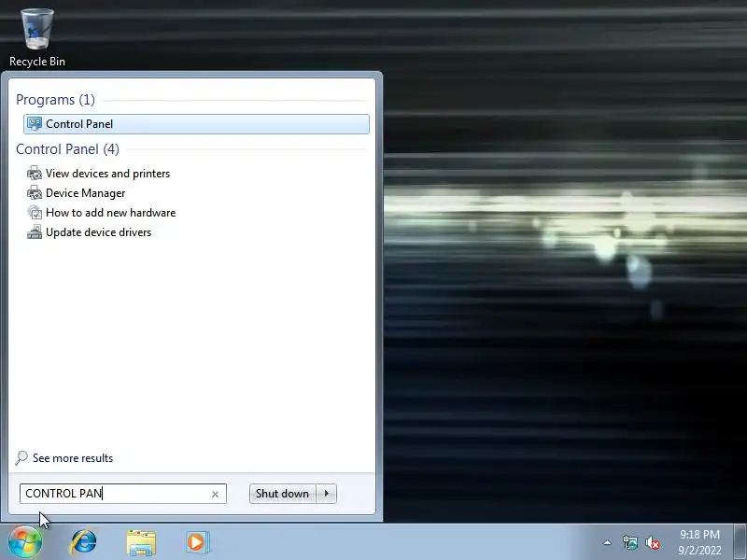Show hidden tray icons arrow
Viewport: 747px width, 560px height.
pyautogui.click(x=608, y=542)
